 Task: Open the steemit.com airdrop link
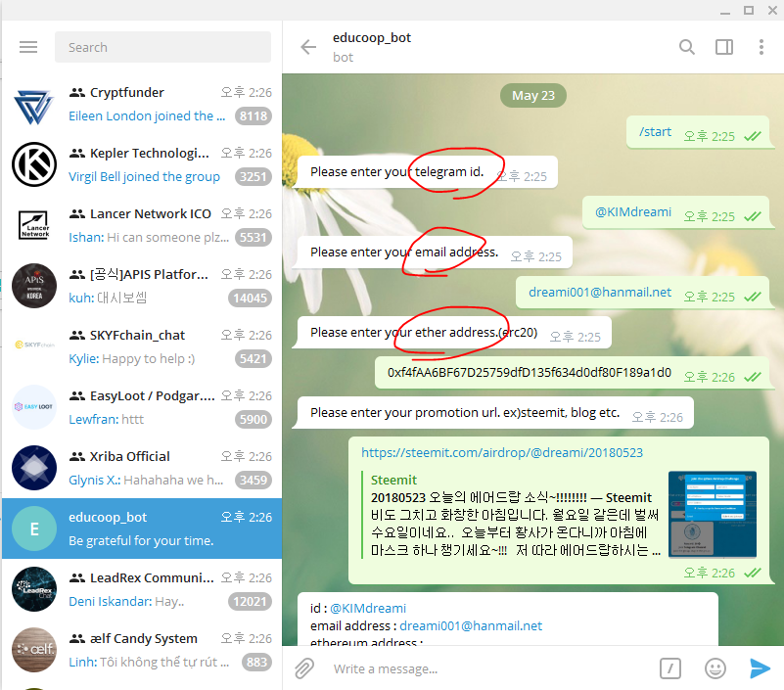502,452
